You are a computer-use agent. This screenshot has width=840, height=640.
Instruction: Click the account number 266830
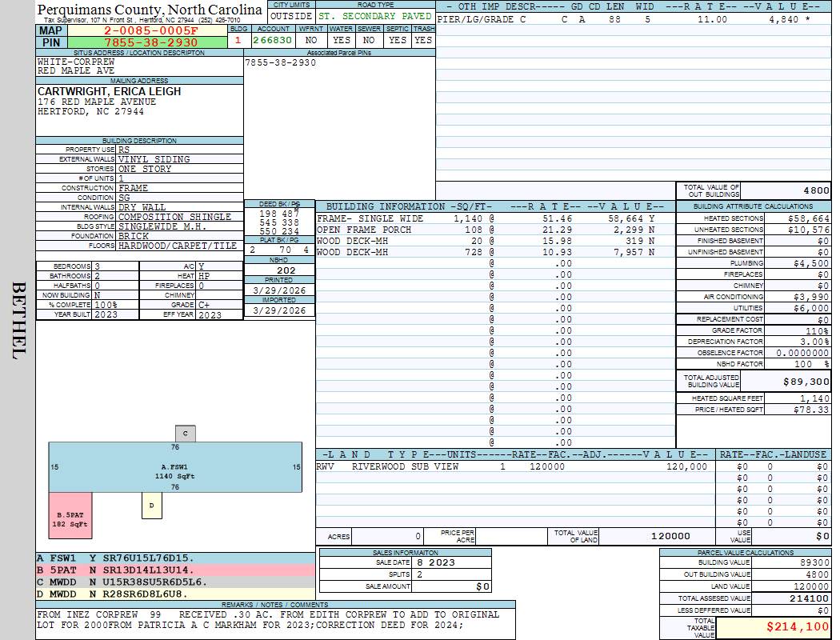pyautogui.click(x=272, y=40)
